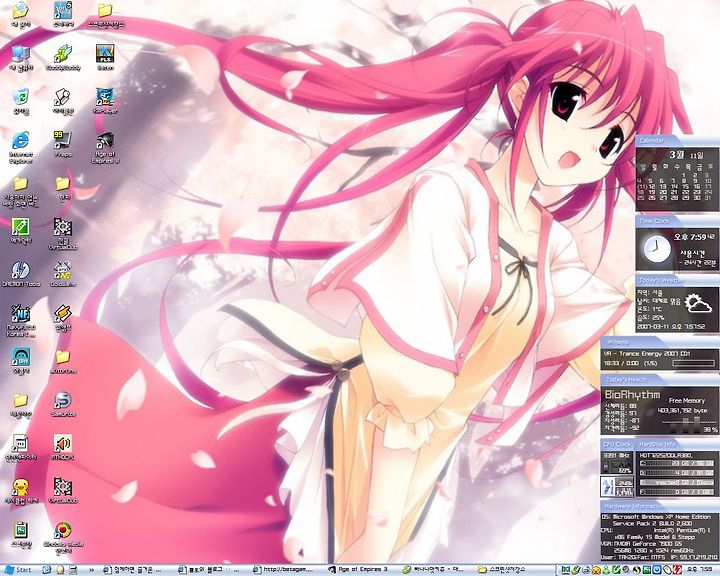The image size is (720, 576).
Task: Click the Hardware Information widget header
Action: 660,506
